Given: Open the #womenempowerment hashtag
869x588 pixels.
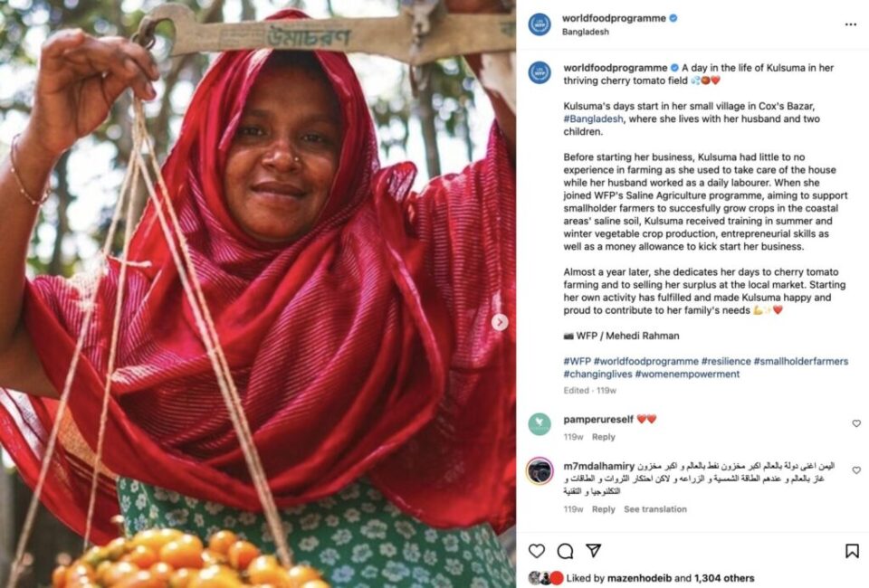Looking at the screenshot, I should 687,374.
